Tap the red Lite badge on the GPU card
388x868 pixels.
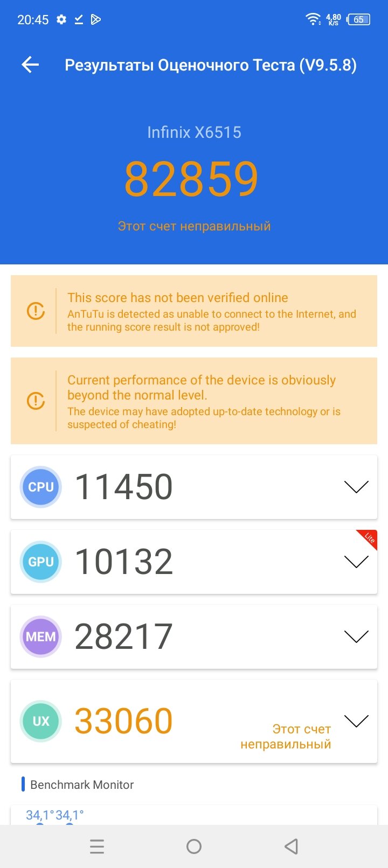(x=368, y=538)
